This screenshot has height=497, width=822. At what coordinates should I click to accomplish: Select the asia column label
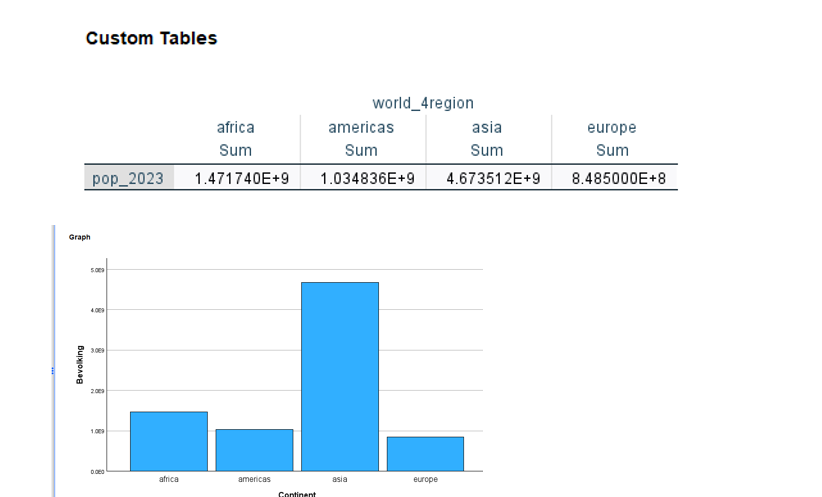(486, 127)
